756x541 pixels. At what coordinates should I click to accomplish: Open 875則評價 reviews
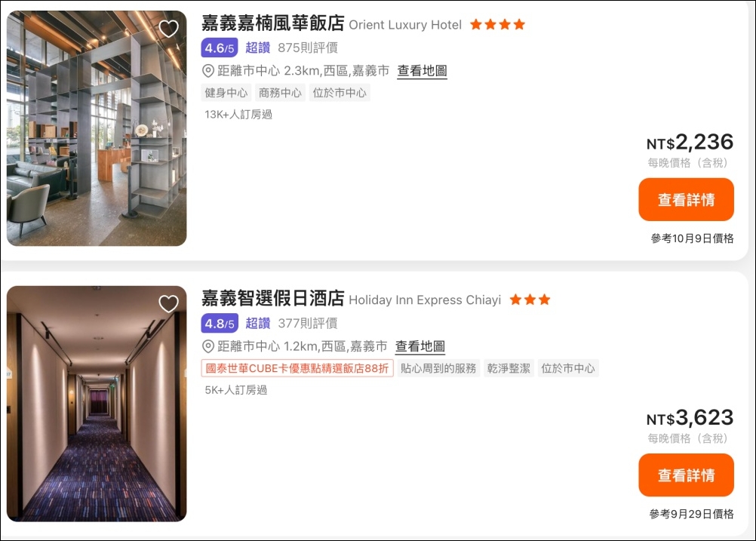point(308,48)
